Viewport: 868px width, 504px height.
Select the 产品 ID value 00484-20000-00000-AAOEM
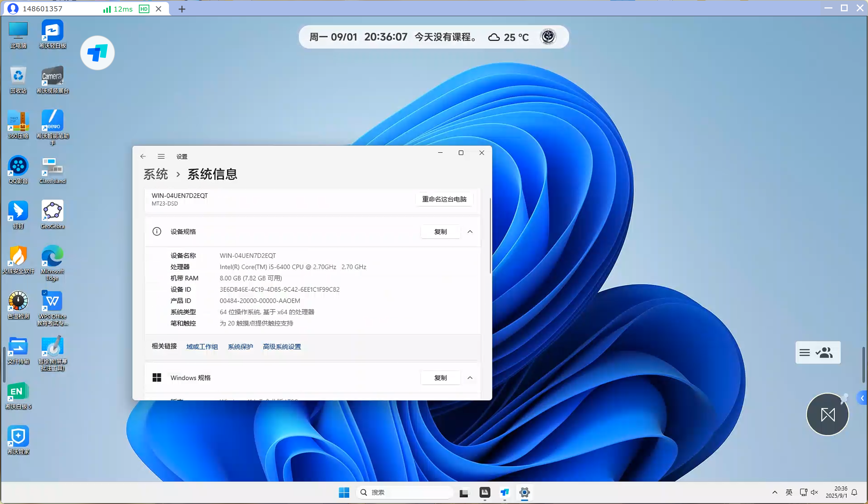tap(260, 301)
